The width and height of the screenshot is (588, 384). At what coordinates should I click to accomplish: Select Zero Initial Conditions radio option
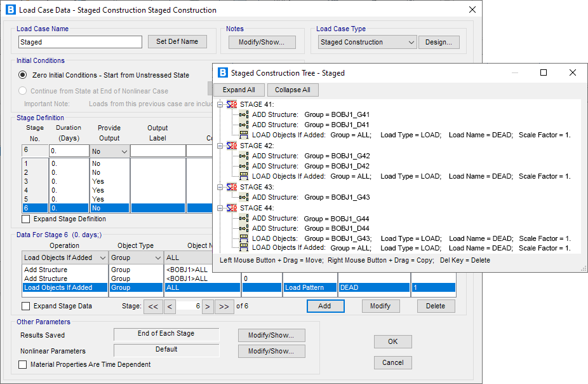23,75
